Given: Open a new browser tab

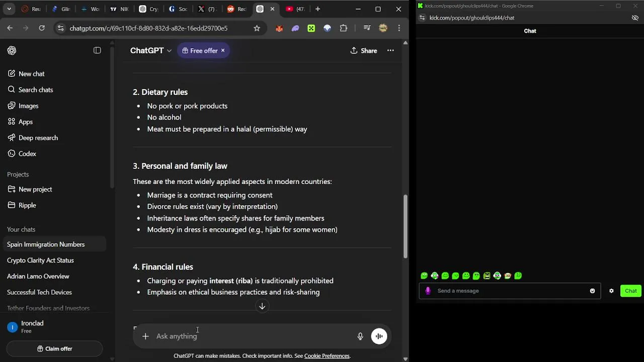Looking at the screenshot, I should point(317,9).
